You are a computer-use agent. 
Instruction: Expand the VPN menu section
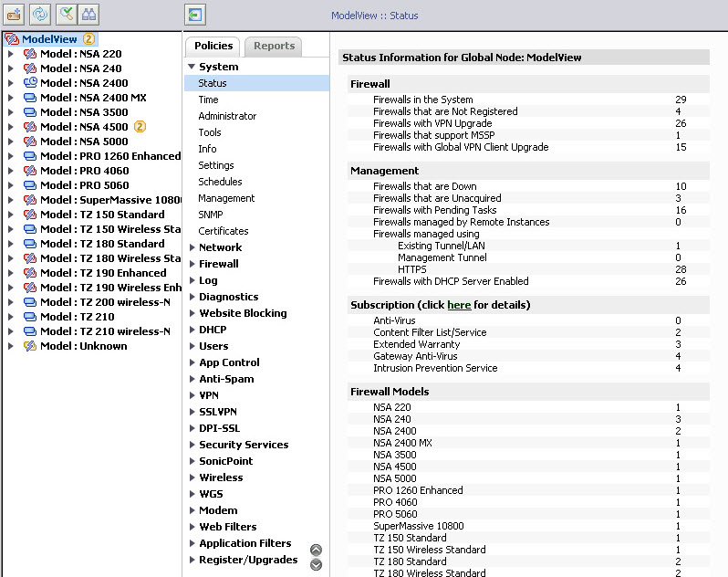coord(192,395)
